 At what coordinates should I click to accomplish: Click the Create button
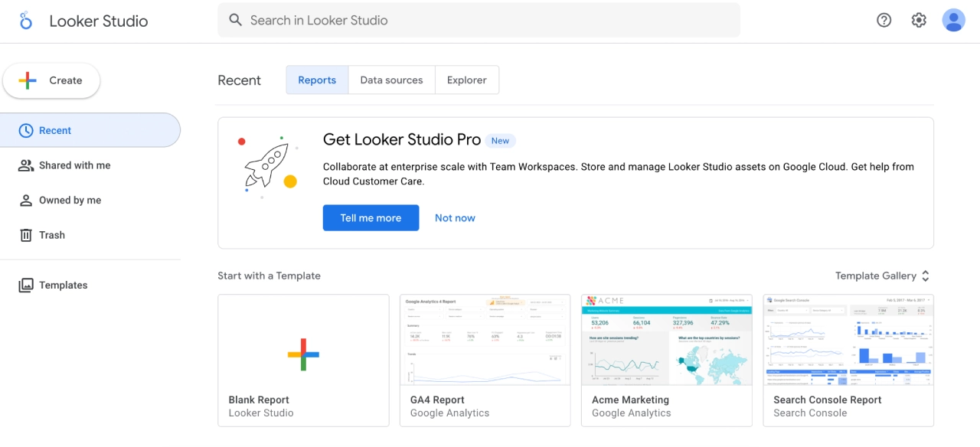click(51, 80)
